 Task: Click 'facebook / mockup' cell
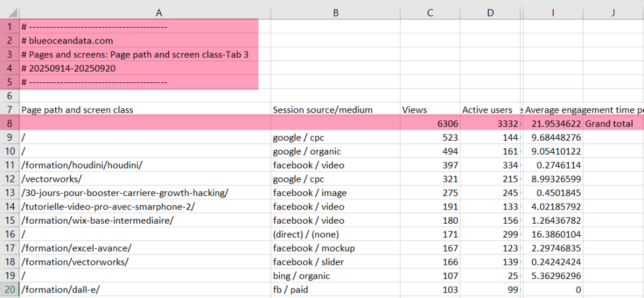click(336, 248)
